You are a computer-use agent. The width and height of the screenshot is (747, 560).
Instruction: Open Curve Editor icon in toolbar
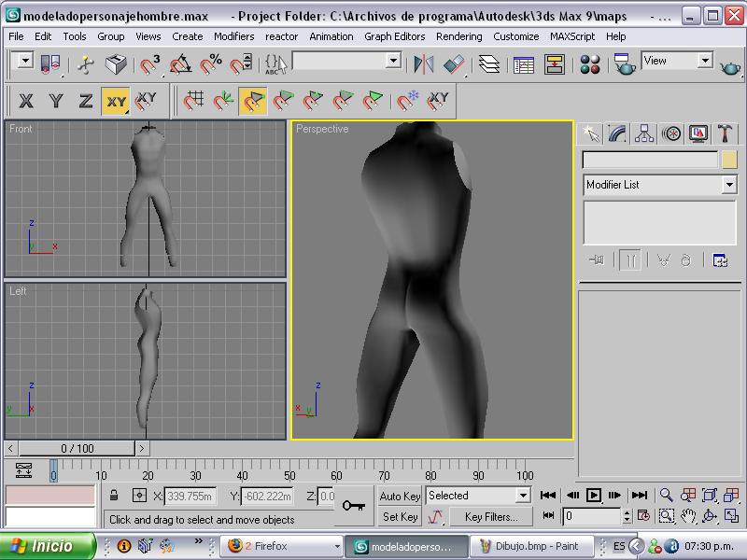524,64
